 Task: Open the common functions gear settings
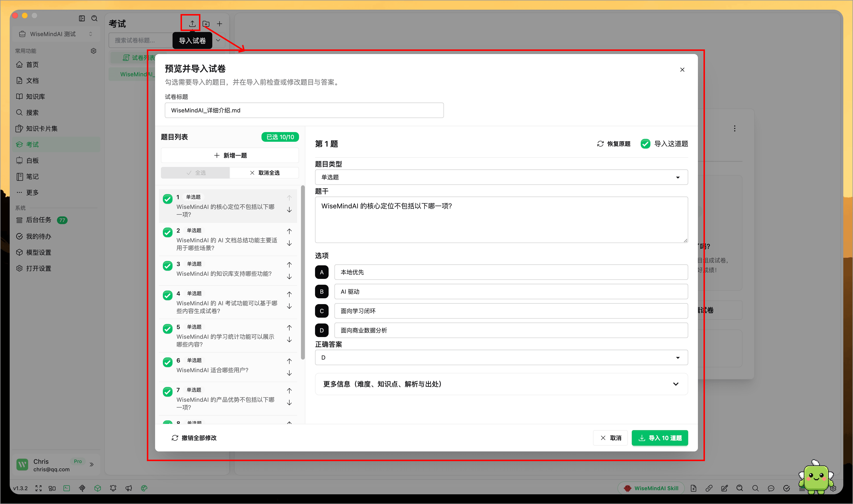point(93,51)
